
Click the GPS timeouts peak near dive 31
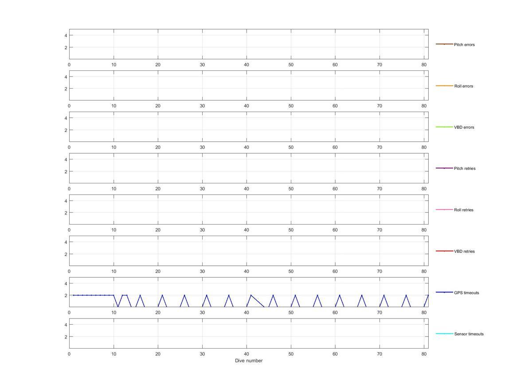(x=207, y=295)
